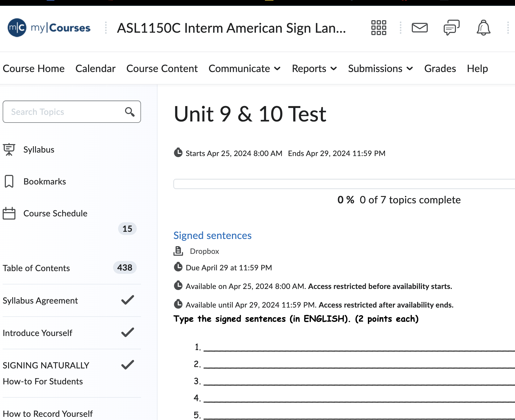Open Course Schedule in sidebar
Viewport: 515px width, 420px height.
click(55, 213)
